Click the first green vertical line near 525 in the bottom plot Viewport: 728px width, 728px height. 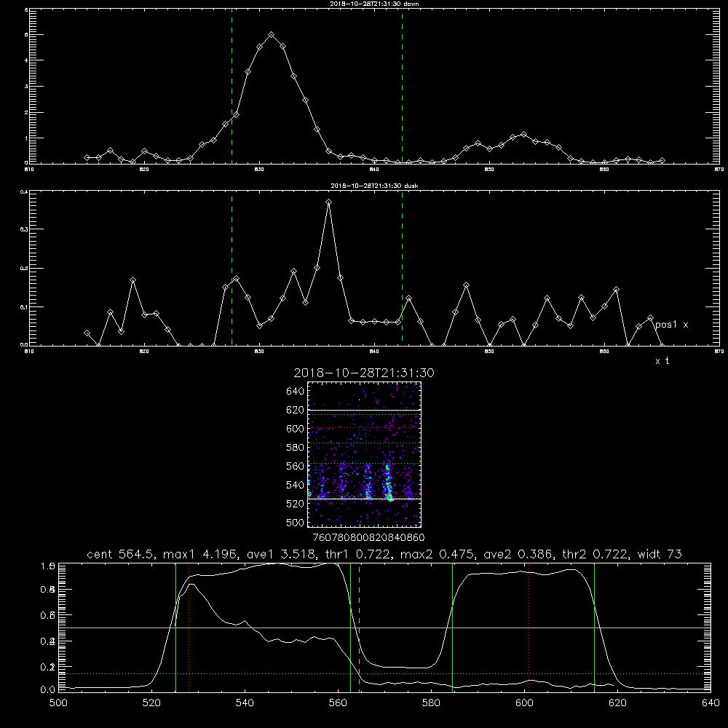(175, 628)
